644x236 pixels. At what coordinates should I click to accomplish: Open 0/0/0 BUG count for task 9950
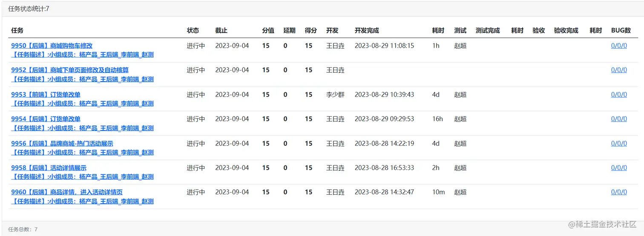(x=619, y=45)
